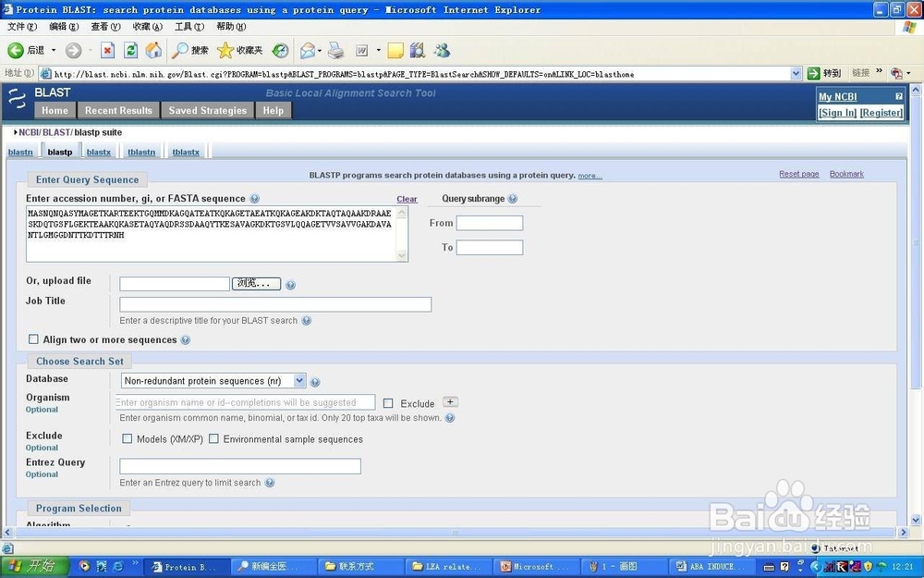Open the Recent Results navigation tab
This screenshot has height=578, width=924.
[x=118, y=110]
